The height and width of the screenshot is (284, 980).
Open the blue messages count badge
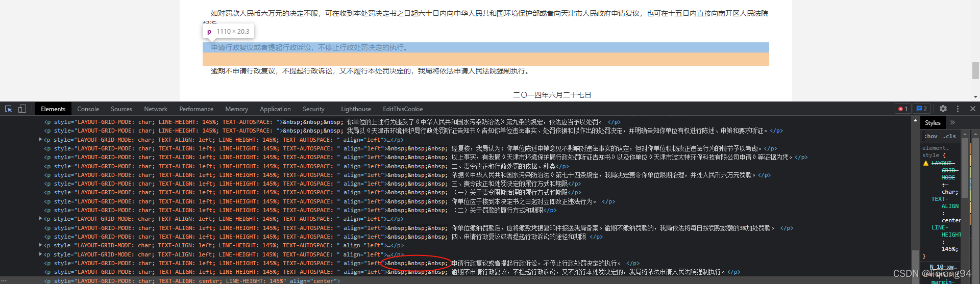(921, 109)
